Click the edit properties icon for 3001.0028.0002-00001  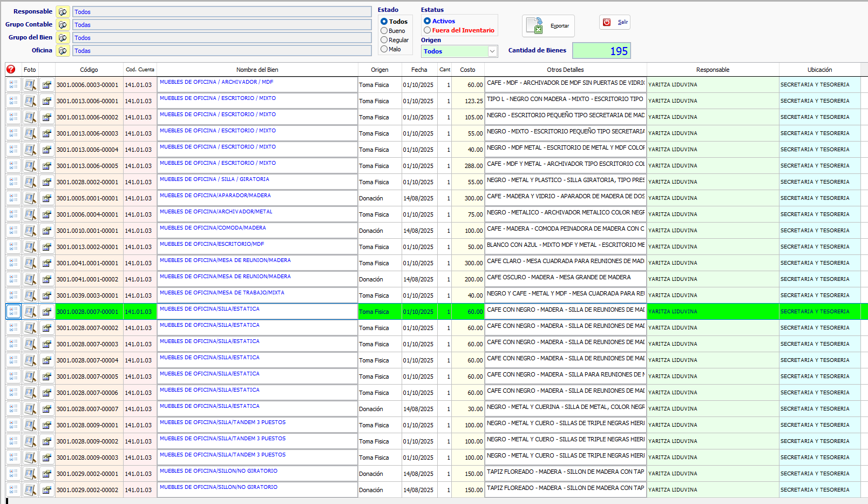pos(47,182)
